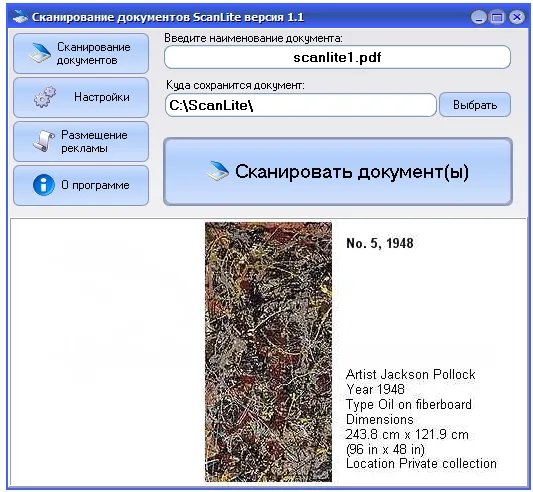This screenshot has height=492, width=533.
Task: Click the gears icon for Настройки
Action: coord(45,97)
